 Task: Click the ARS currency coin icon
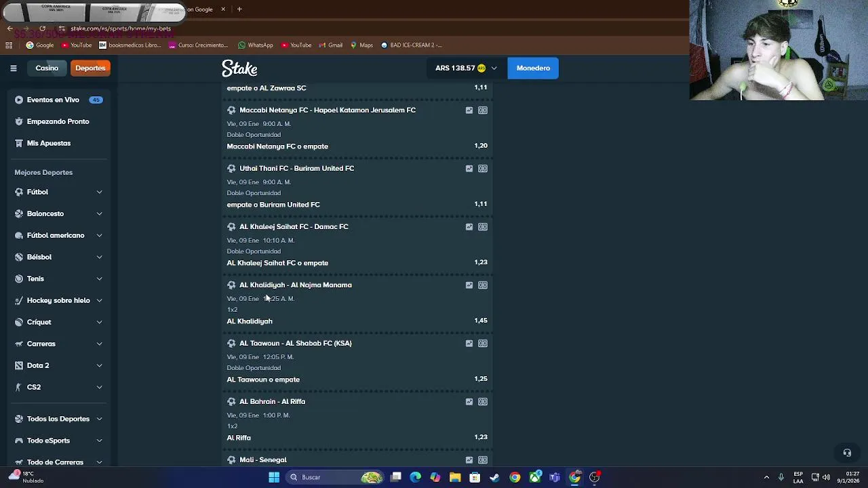click(x=481, y=68)
